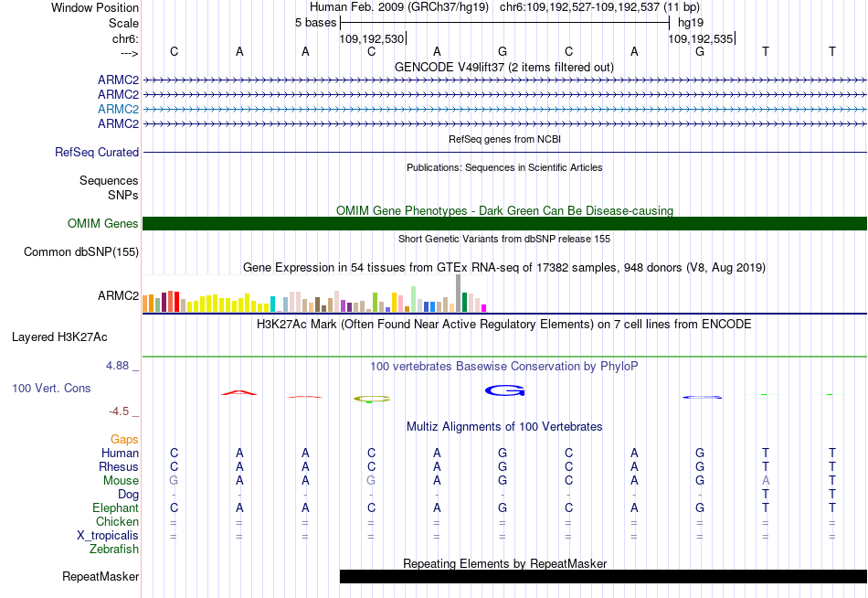The width and height of the screenshot is (868, 598).
Task: Open Publications Sequences in Scientific Articles title
Action: [504, 167]
